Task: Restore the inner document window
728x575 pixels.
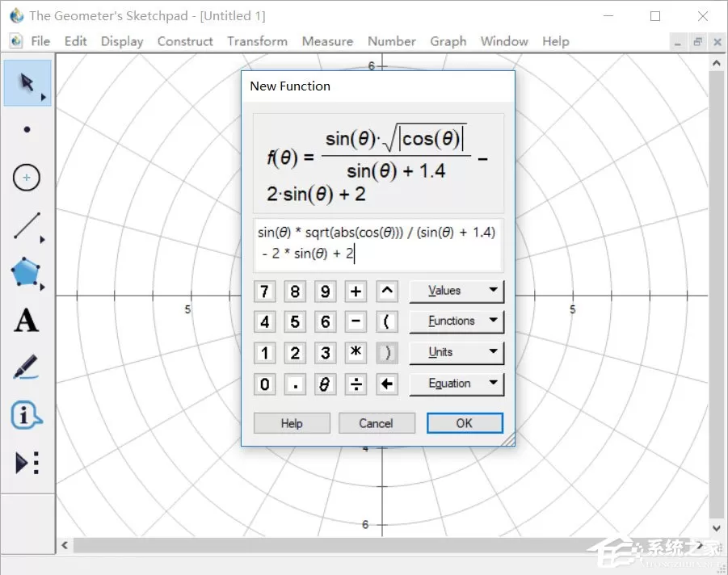Action: tap(697, 42)
